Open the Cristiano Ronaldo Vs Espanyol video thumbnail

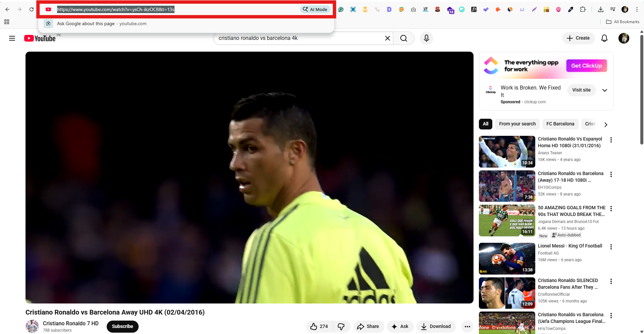coord(507,152)
